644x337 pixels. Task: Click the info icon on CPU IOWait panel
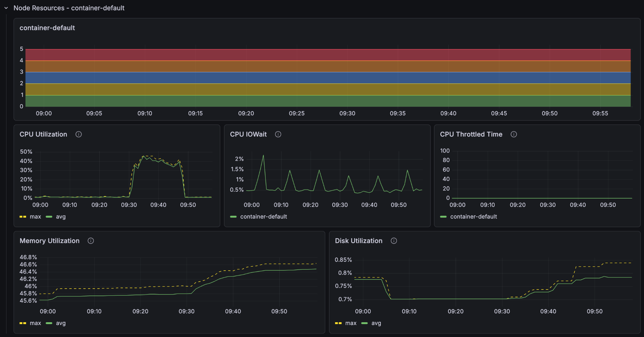tap(278, 134)
